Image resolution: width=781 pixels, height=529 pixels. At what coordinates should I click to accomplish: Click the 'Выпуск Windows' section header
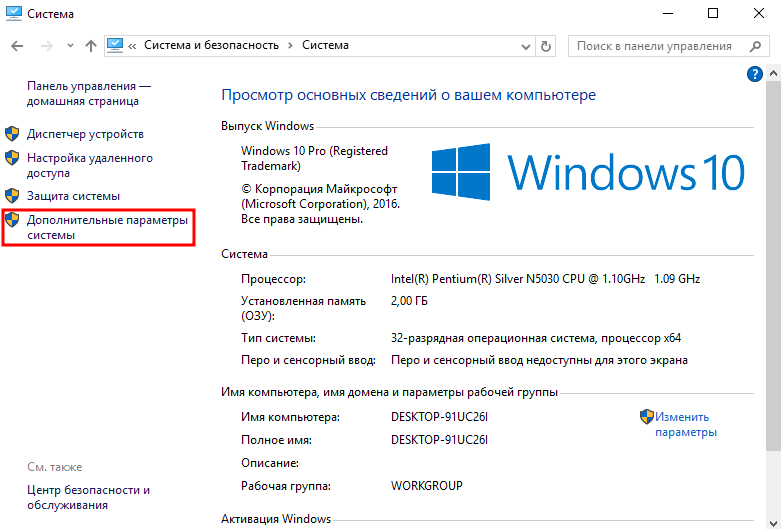tap(267, 126)
